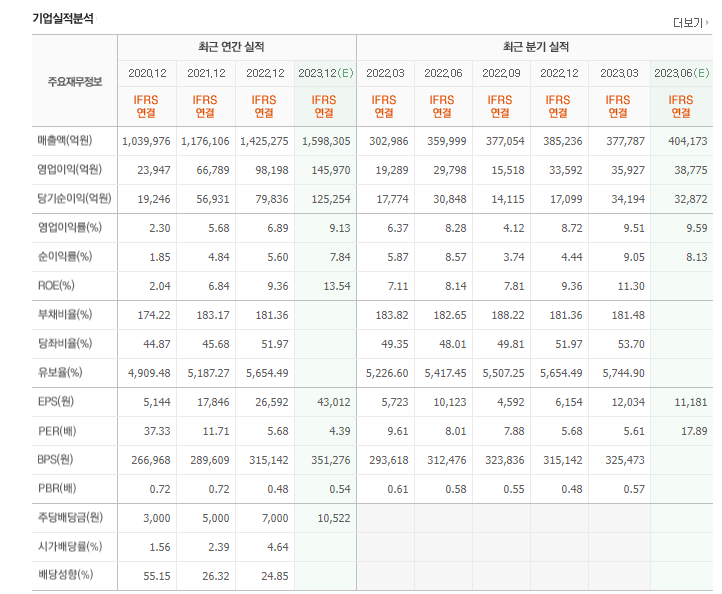
Task: Select the 배당성향(%) row label
Action: 65,575
